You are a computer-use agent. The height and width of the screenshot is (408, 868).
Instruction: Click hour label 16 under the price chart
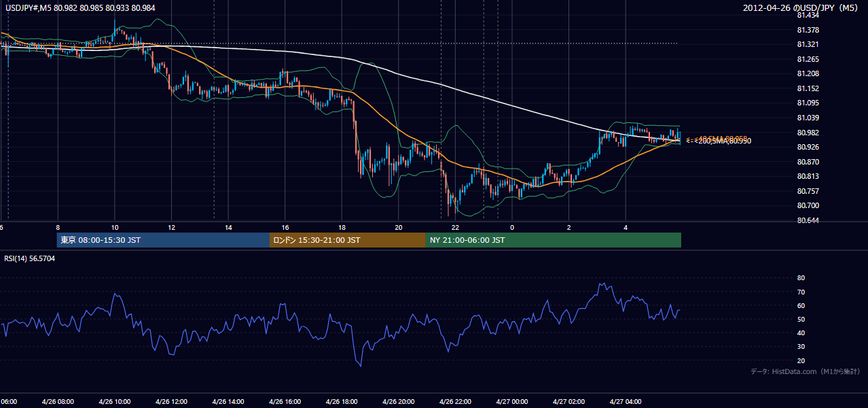click(x=285, y=228)
